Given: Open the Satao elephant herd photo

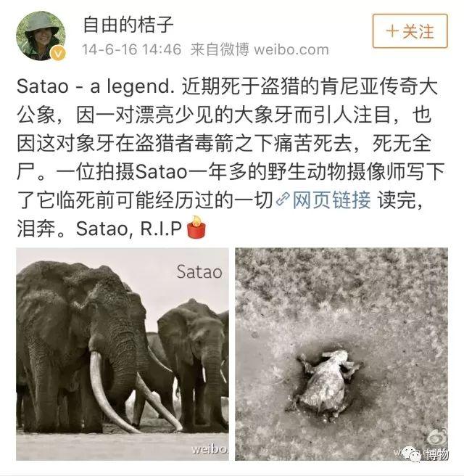Looking at the screenshot, I should pyautogui.click(x=123, y=353).
